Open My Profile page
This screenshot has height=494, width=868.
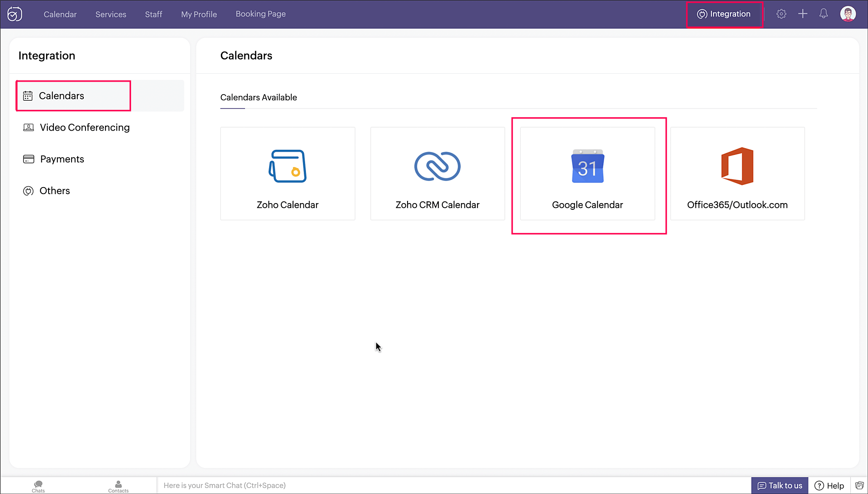(199, 14)
